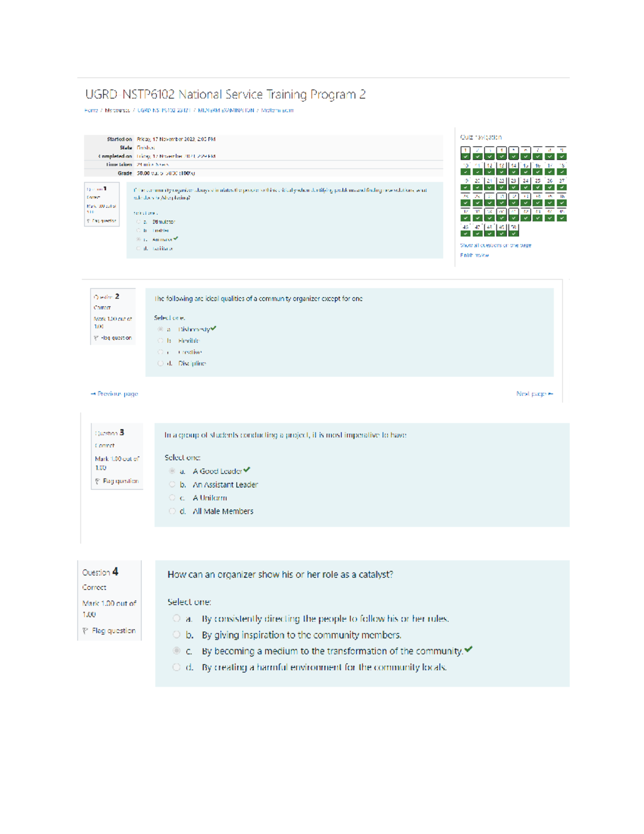Click green checkmark beside 'A Good Leader'

[x=247, y=470]
